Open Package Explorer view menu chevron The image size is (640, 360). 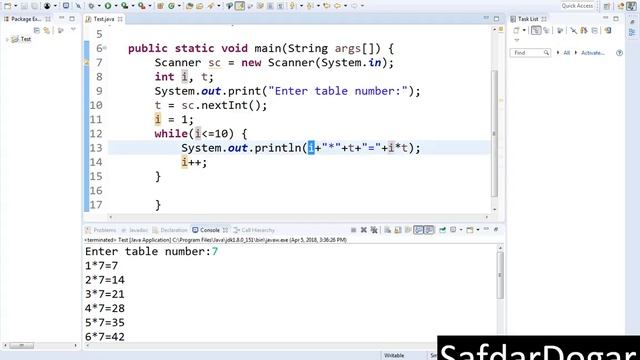pos(73,29)
